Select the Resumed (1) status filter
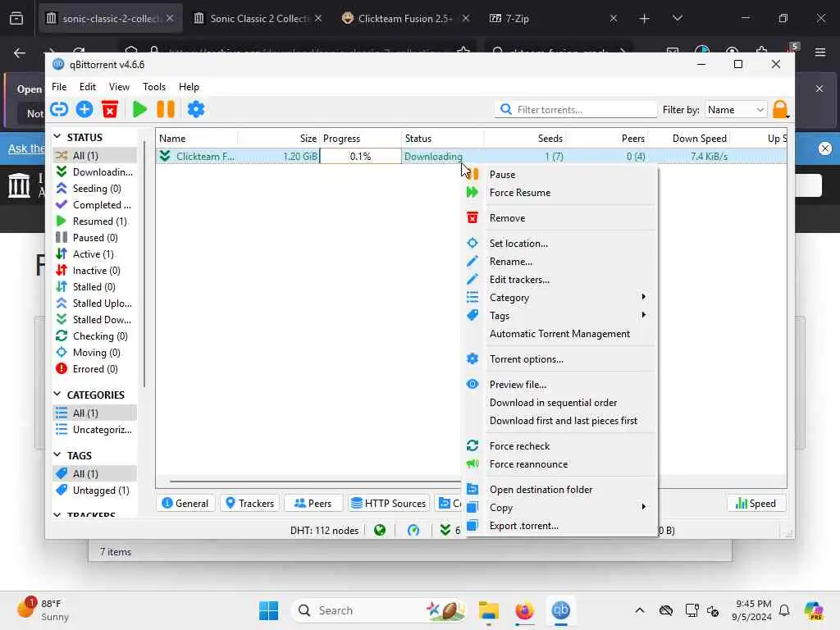The image size is (840, 630). pyautogui.click(x=95, y=221)
